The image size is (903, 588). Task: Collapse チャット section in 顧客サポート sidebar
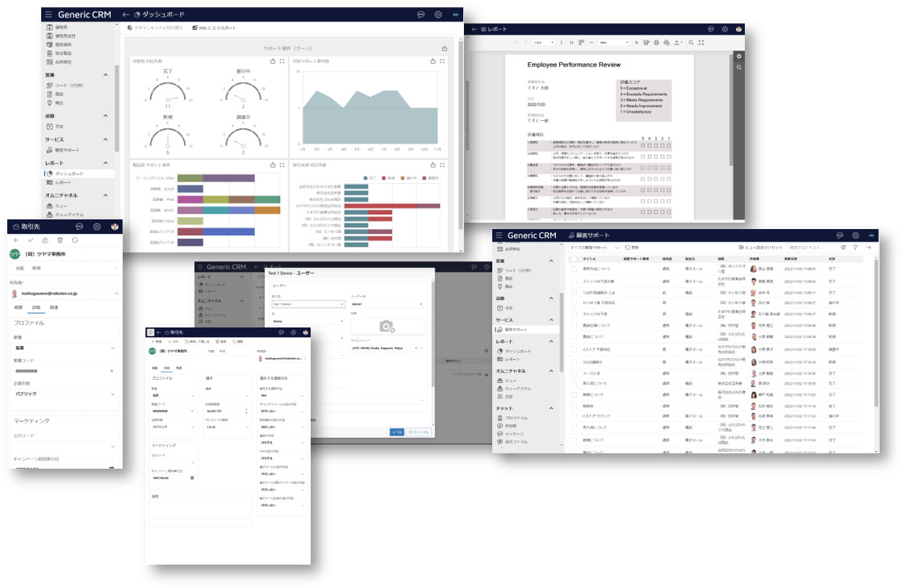[551, 408]
